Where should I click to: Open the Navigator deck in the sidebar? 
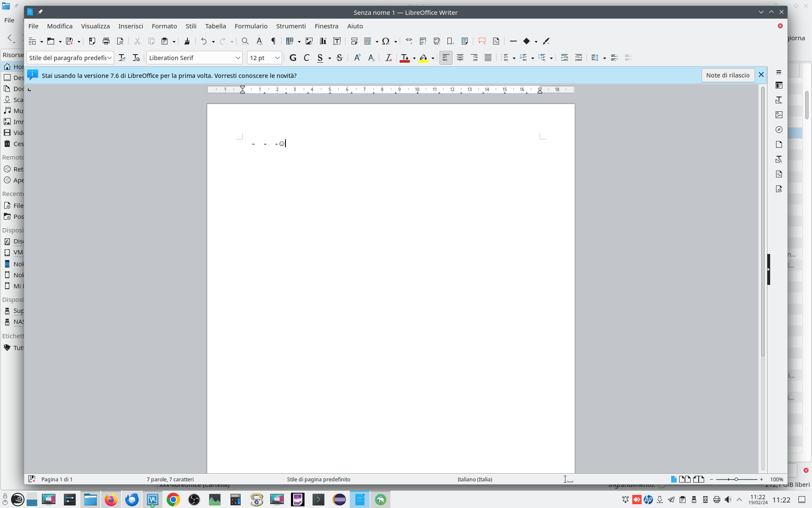(x=779, y=130)
